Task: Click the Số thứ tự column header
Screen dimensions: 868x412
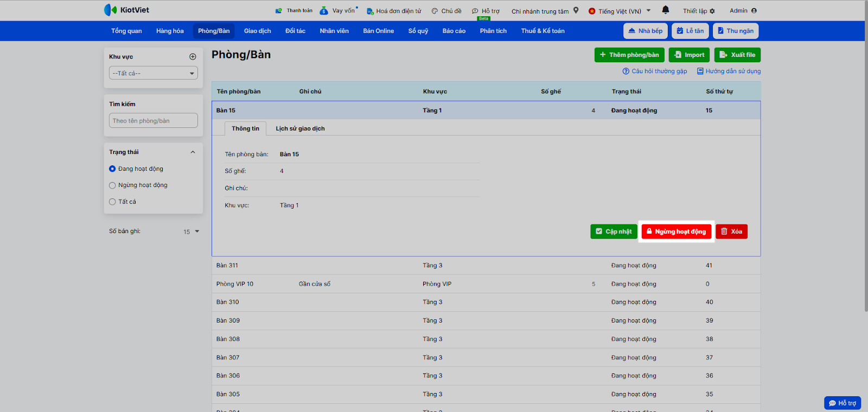Action: (x=719, y=92)
